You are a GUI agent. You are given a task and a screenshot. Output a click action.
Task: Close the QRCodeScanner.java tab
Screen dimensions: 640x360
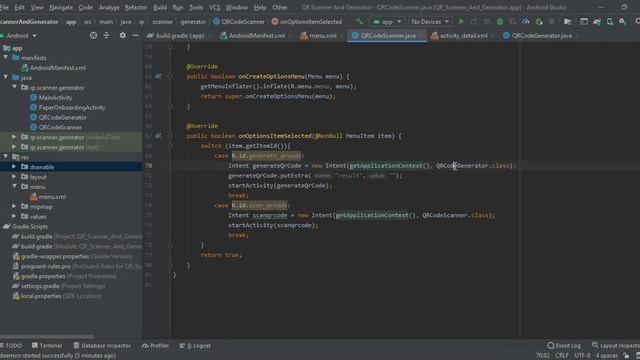(422, 36)
